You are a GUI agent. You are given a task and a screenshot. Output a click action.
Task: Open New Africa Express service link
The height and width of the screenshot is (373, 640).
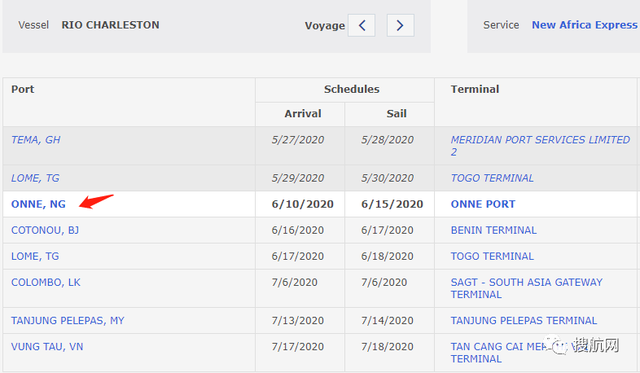[584, 25]
